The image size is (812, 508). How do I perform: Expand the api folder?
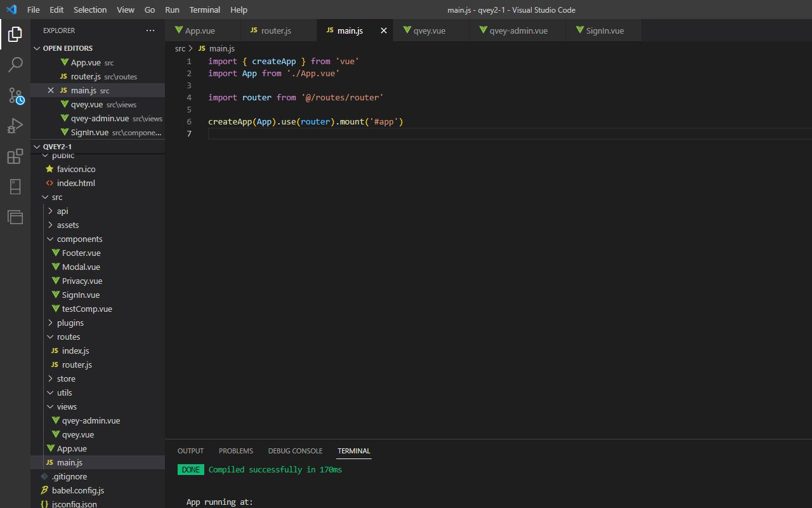pos(51,211)
